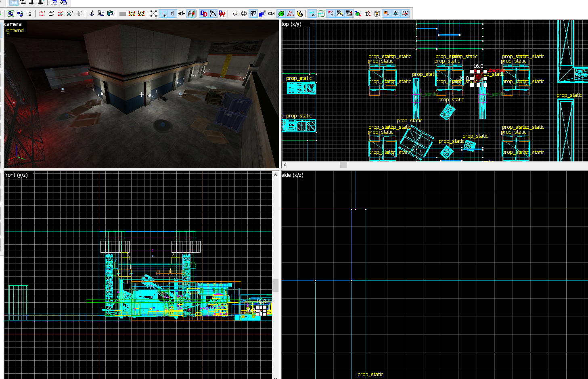The image size is (588, 379).
Task: Click the lamp lighting preview icon
Action: [x=377, y=13]
